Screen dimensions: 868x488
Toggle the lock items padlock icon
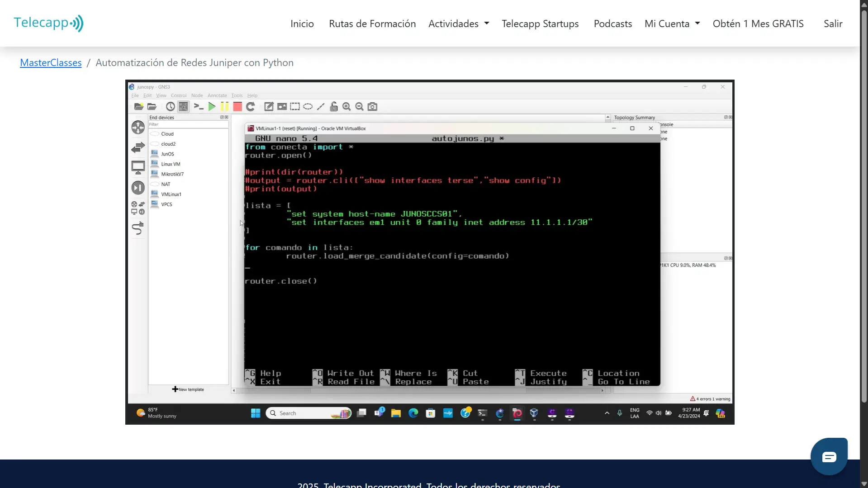click(x=334, y=107)
